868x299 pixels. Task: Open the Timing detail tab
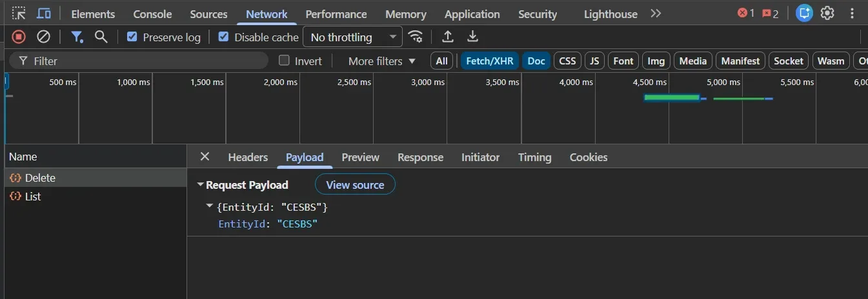[534, 157]
